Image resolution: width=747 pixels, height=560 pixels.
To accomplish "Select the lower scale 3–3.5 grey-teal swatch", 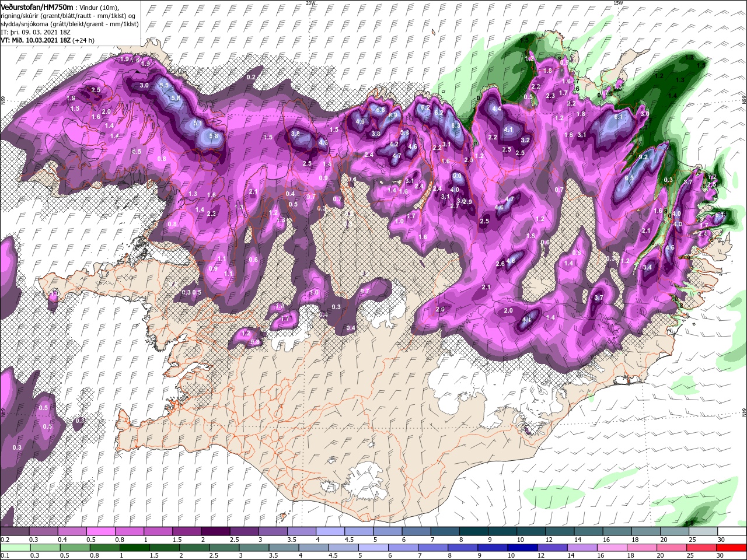I will [255, 548].
